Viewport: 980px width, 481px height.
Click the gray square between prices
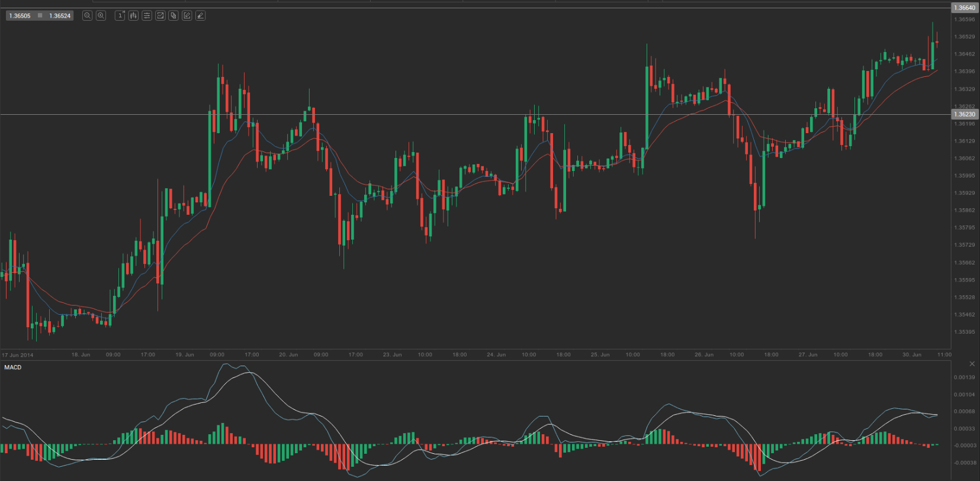(x=40, y=15)
